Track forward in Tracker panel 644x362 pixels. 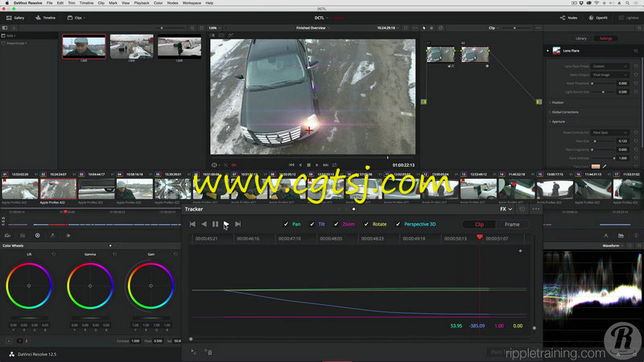pyautogui.click(x=226, y=224)
